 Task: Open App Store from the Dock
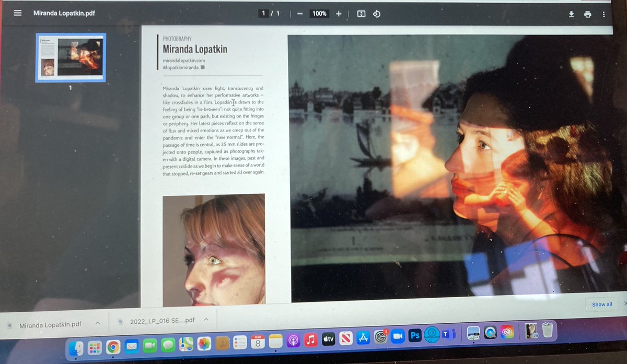[363, 338]
